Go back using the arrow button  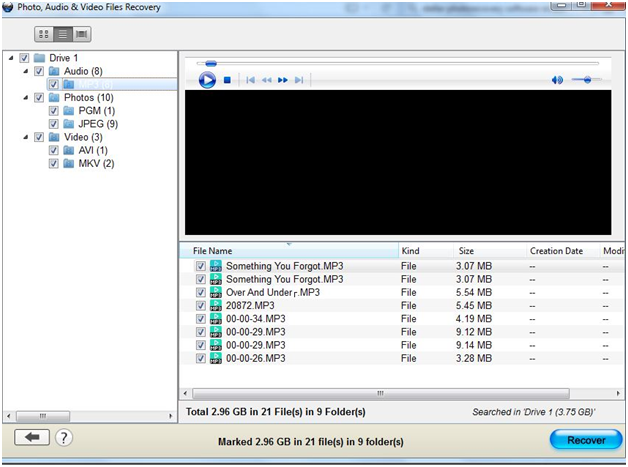pos(31,438)
